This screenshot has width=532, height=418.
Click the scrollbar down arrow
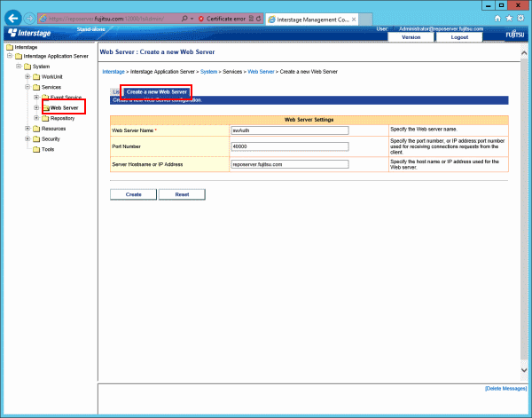click(x=524, y=370)
